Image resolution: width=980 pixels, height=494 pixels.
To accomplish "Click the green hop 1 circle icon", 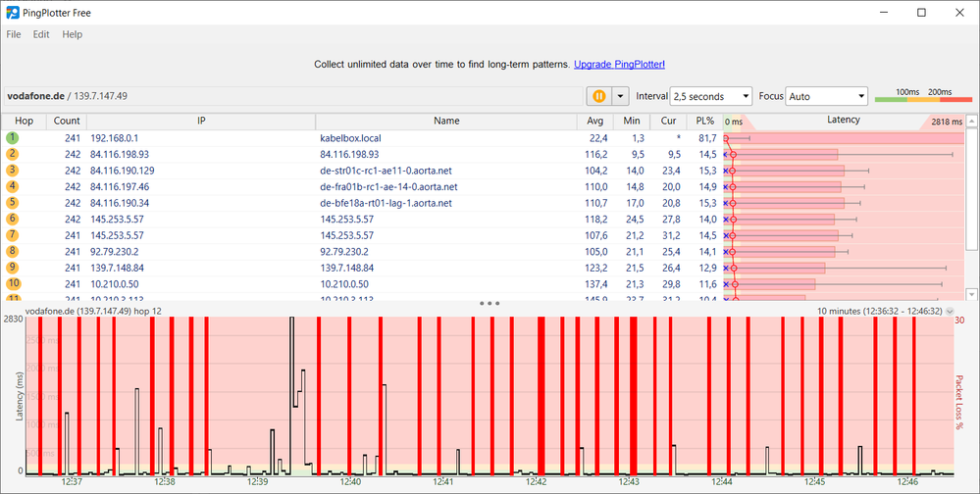I will 13,138.
